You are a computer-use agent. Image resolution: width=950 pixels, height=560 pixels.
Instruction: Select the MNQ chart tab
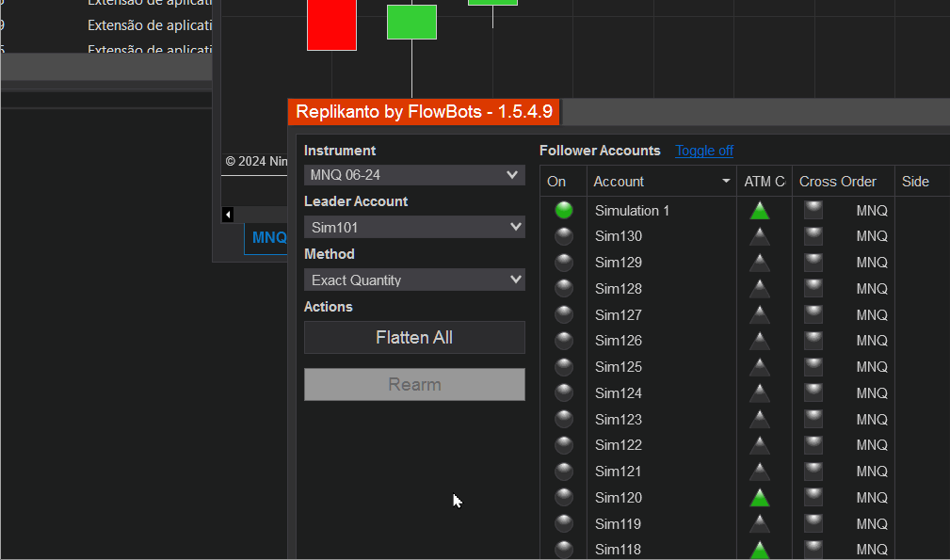click(267, 238)
